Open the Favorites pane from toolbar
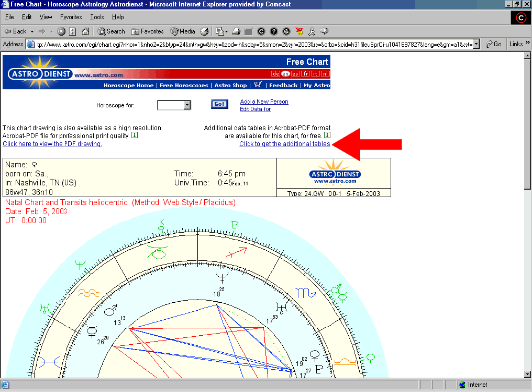 click(x=148, y=31)
